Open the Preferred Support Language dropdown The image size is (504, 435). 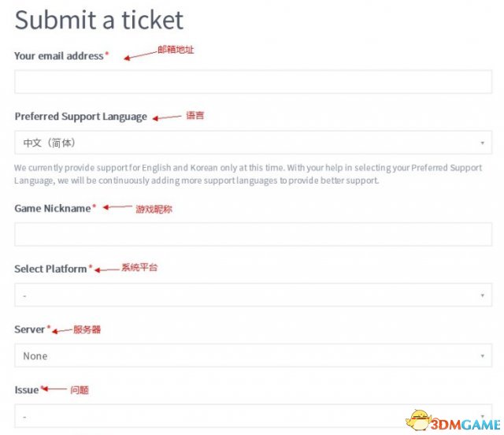pyautogui.click(x=254, y=143)
